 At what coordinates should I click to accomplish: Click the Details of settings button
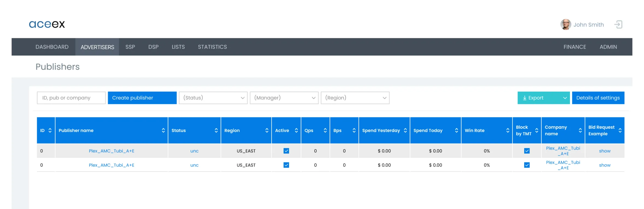pos(598,98)
